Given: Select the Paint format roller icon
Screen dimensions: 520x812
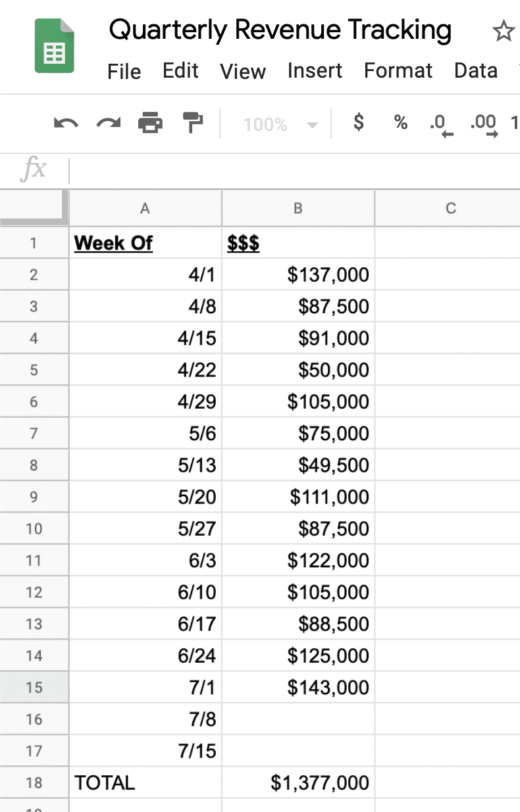Looking at the screenshot, I should [x=192, y=122].
